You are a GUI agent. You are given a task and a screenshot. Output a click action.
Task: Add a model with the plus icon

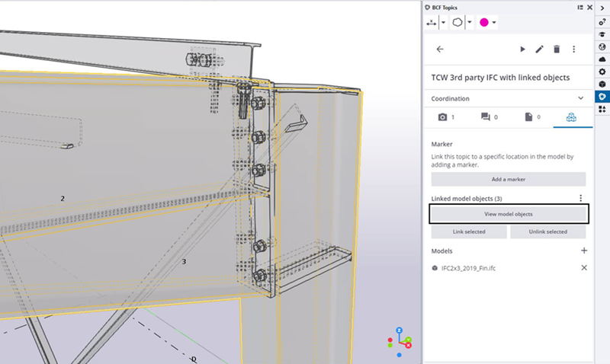click(584, 251)
